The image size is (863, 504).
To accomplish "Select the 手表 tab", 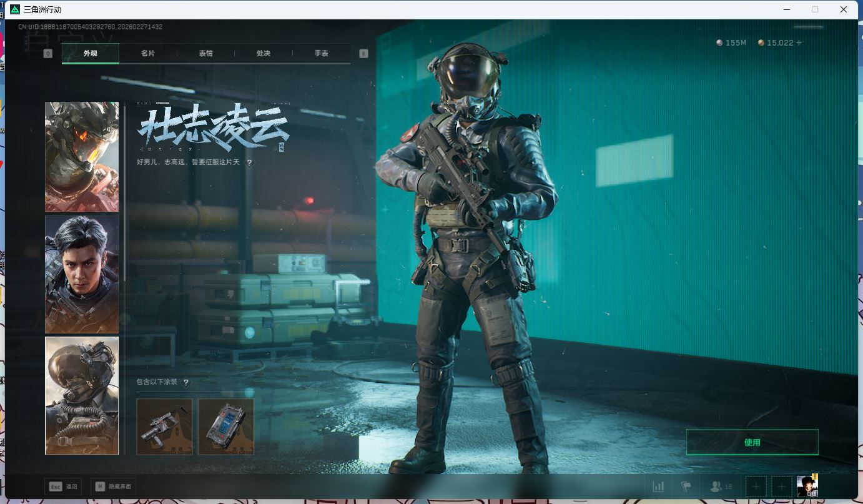I will click(x=321, y=54).
